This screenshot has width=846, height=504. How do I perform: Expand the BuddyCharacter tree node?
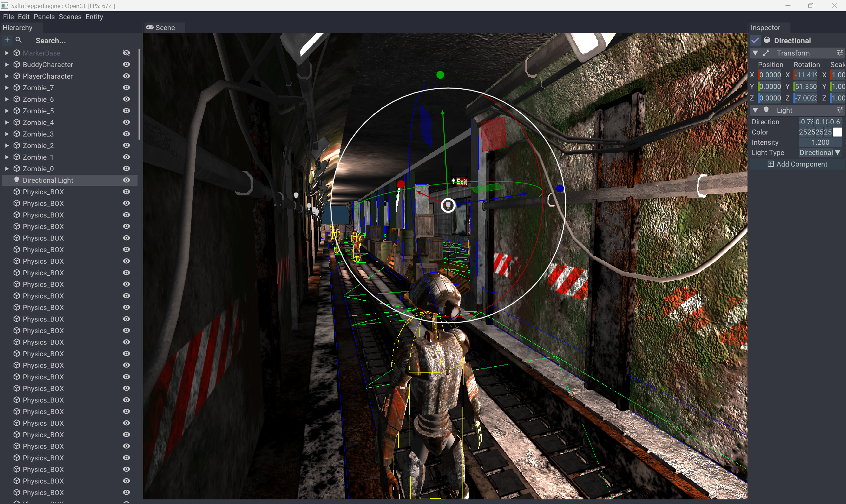7,64
